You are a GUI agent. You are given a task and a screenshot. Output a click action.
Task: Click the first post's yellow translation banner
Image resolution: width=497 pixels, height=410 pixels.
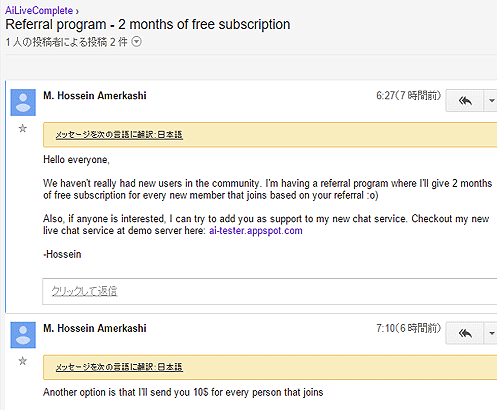270,135
